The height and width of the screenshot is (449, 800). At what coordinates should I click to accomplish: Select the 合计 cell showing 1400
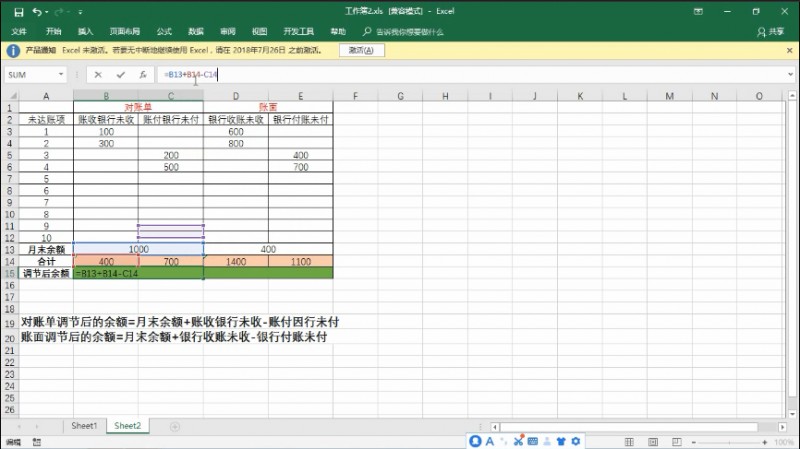(x=236, y=262)
